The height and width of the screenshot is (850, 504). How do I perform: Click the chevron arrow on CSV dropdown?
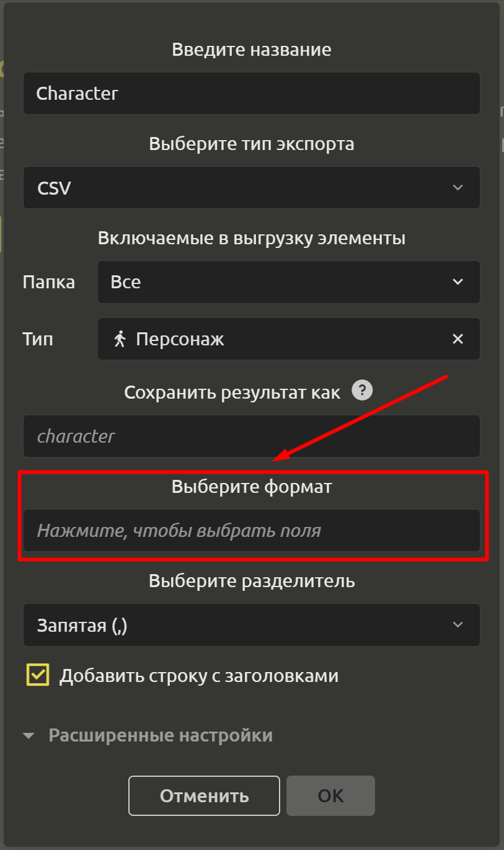coord(458,188)
